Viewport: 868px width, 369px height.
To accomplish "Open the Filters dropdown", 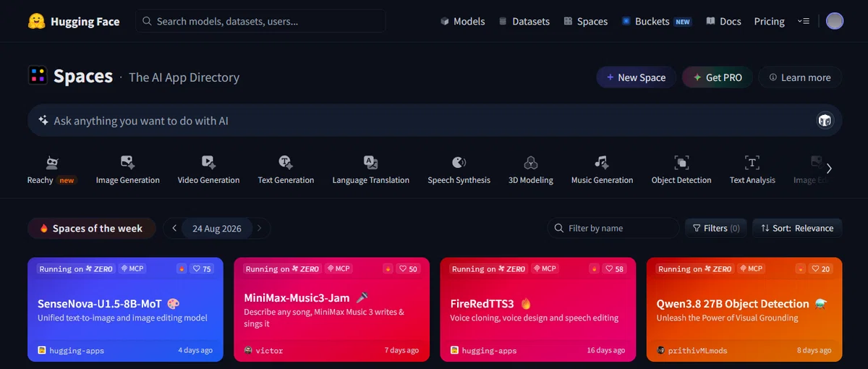I will 716,228.
